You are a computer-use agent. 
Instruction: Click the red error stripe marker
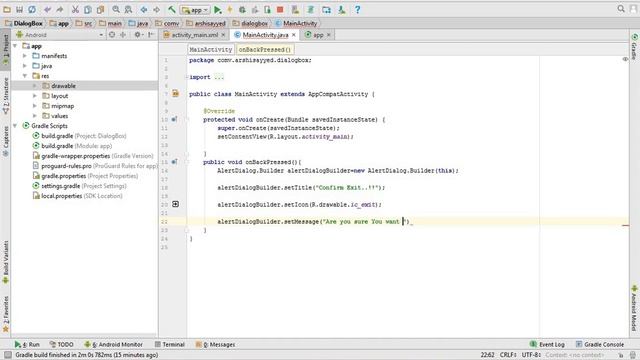tap(625, 225)
